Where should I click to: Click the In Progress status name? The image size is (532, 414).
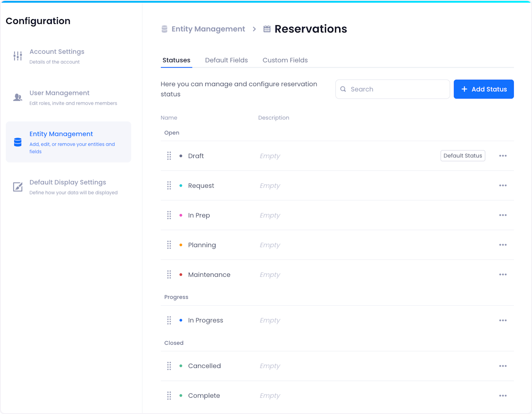pyautogui.click(x=206, y=320)
